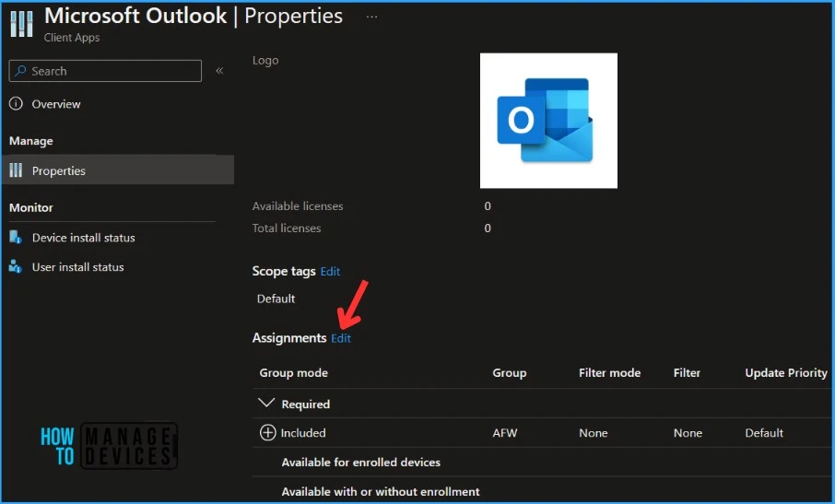Click the Device install status icon

point(16,238)
